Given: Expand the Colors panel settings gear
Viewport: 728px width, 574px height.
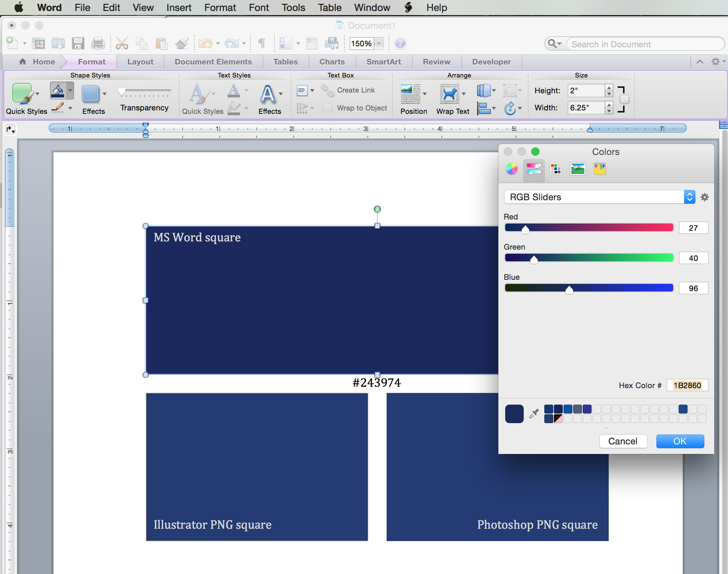Looking at the screenshot, I should pos(704,196).
